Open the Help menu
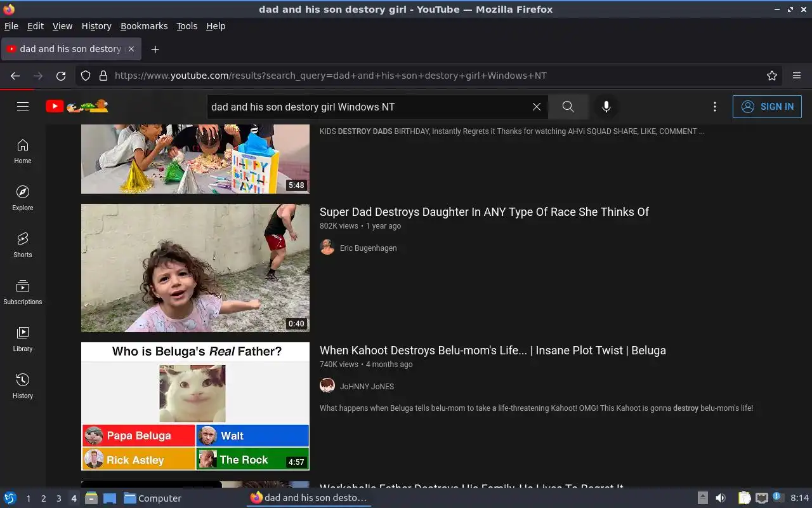This screenshot has width=812, height=508. 216,26
